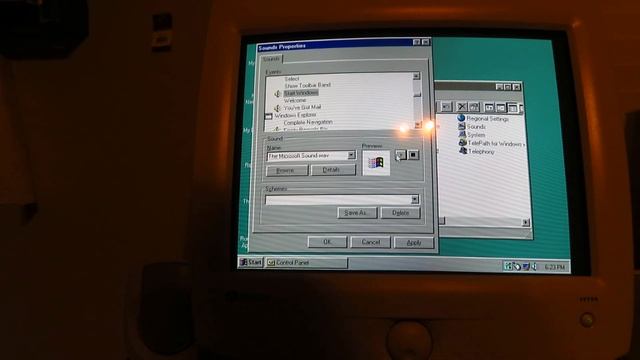This screenshot has width=640, height=360.
Task: Select the "Select" event in Events list
Action: tap(291, 78)
